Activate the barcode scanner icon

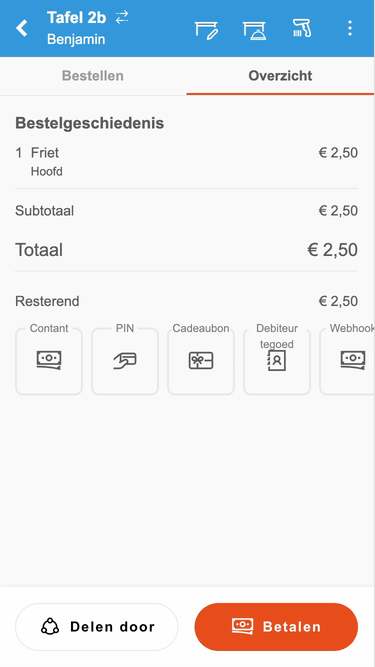pos(302,28)
